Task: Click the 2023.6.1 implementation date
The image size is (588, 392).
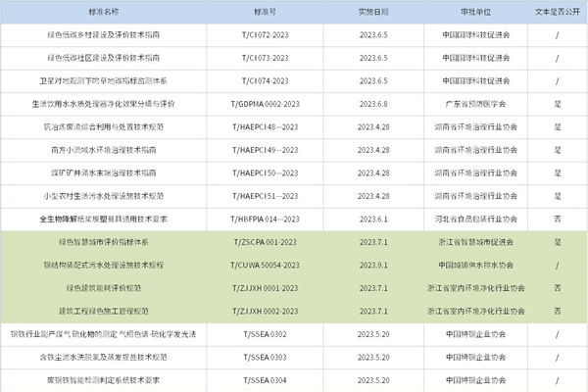Action: 374,219
